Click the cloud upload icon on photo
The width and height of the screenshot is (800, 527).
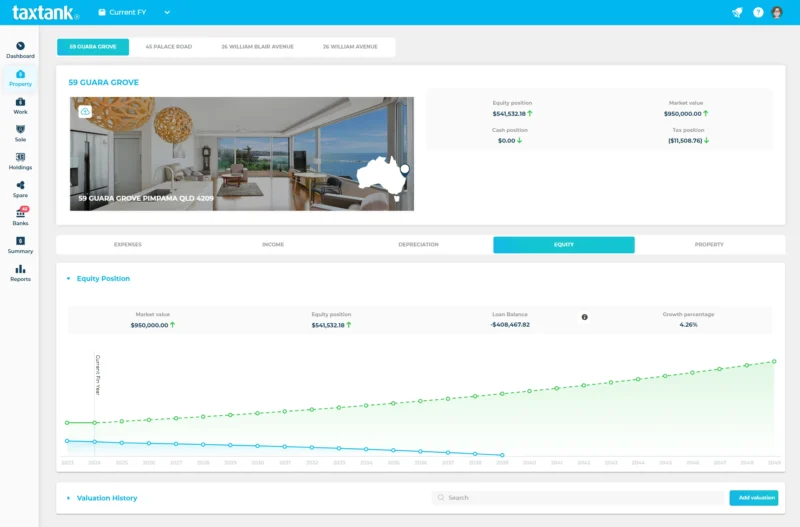[x=85, y=111]
